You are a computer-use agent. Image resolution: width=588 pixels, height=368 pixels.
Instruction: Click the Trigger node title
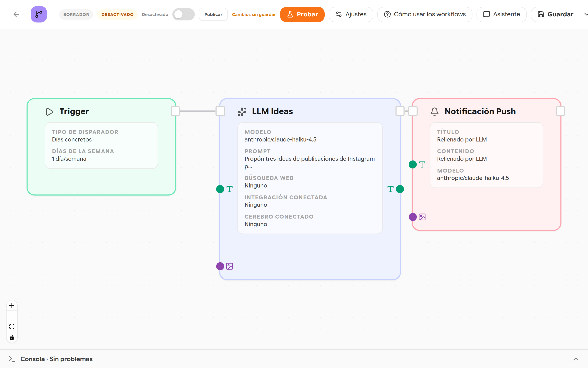[74, 111]
